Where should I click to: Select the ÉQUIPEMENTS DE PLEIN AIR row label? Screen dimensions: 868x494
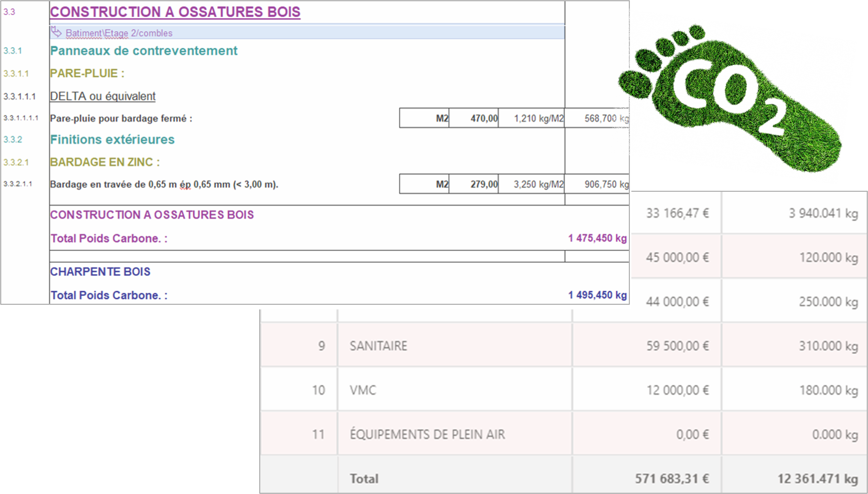click(427, 434)
